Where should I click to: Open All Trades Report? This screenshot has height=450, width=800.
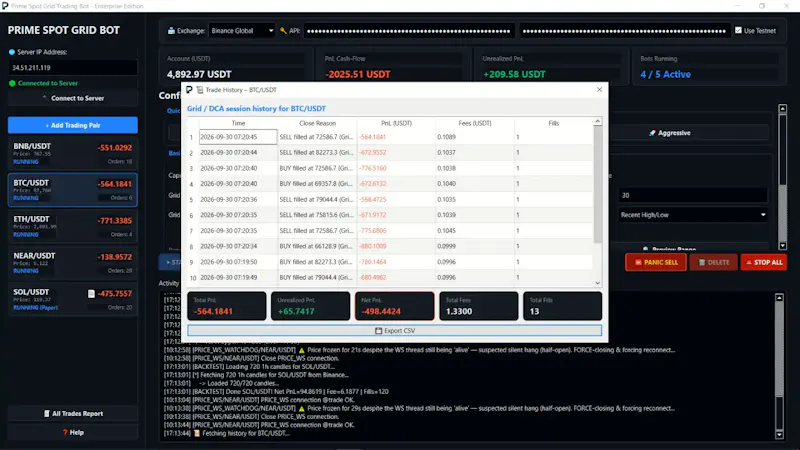(72, 414)
